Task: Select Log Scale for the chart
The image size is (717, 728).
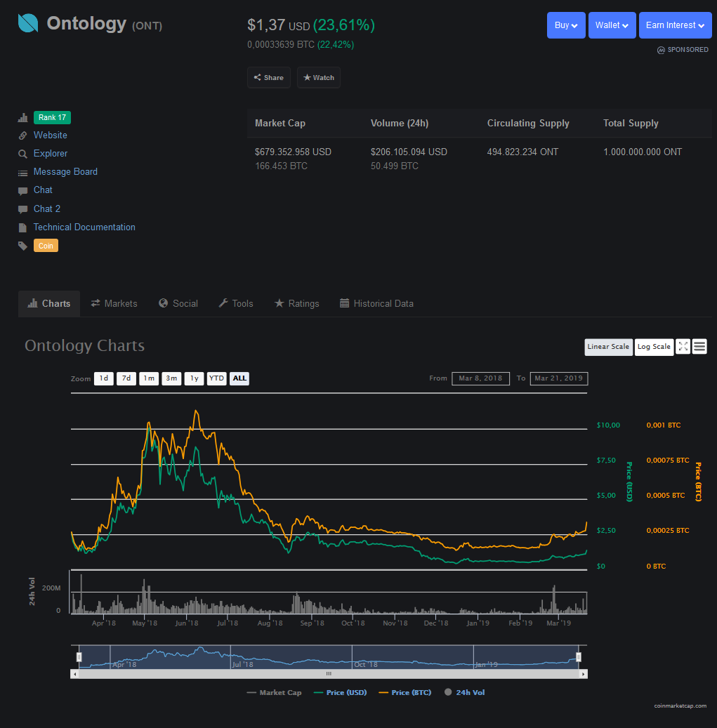Action: [654, 347]
